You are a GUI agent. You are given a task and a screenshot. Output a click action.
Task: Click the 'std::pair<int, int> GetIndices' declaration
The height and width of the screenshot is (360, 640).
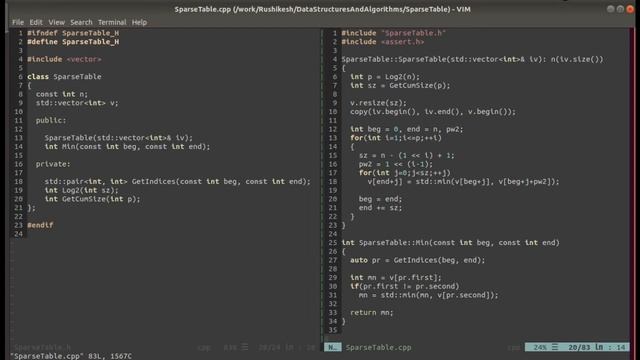tap(178, 182)
